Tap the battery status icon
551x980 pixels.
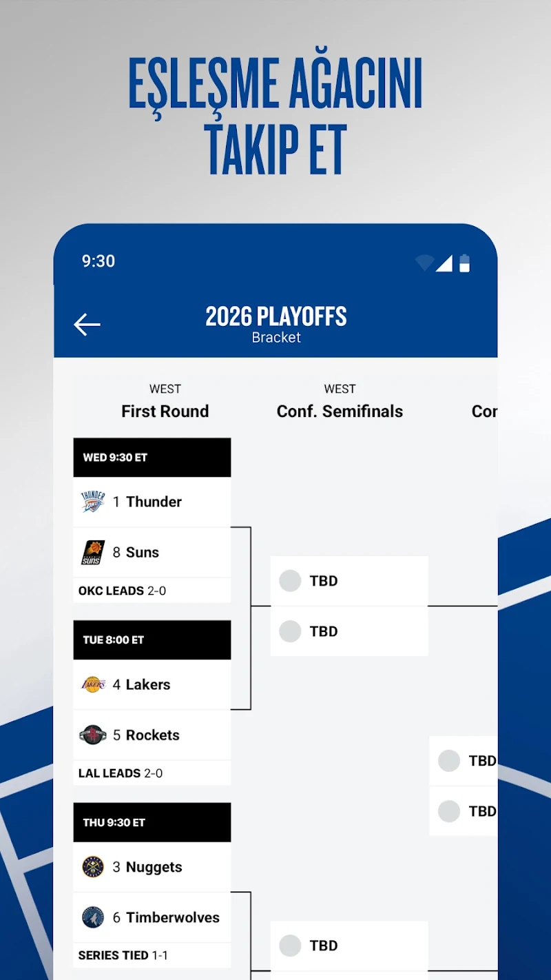pos(464,263)
